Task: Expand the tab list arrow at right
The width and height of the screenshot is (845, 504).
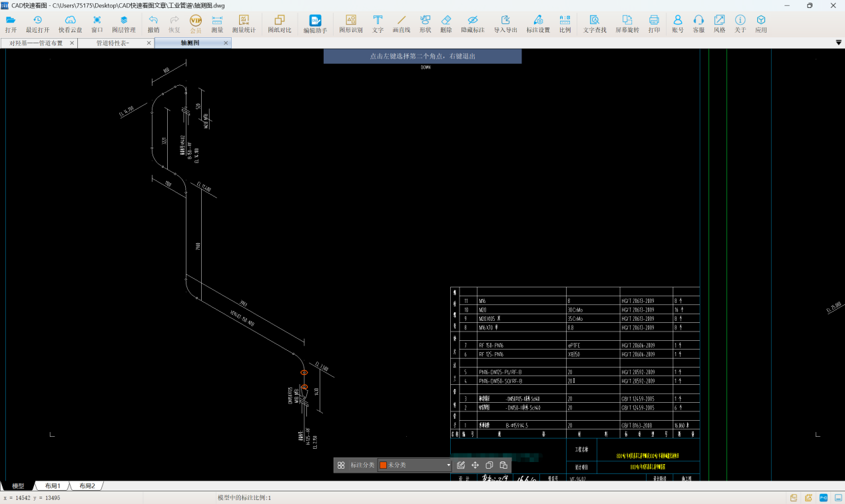Action: (838, 43)
